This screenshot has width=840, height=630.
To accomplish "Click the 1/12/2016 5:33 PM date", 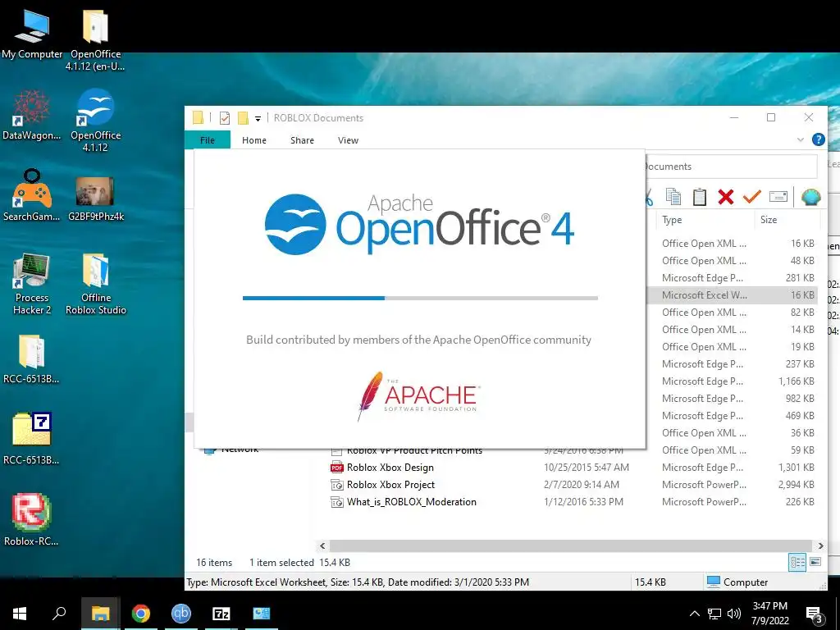I will point(583,502).
